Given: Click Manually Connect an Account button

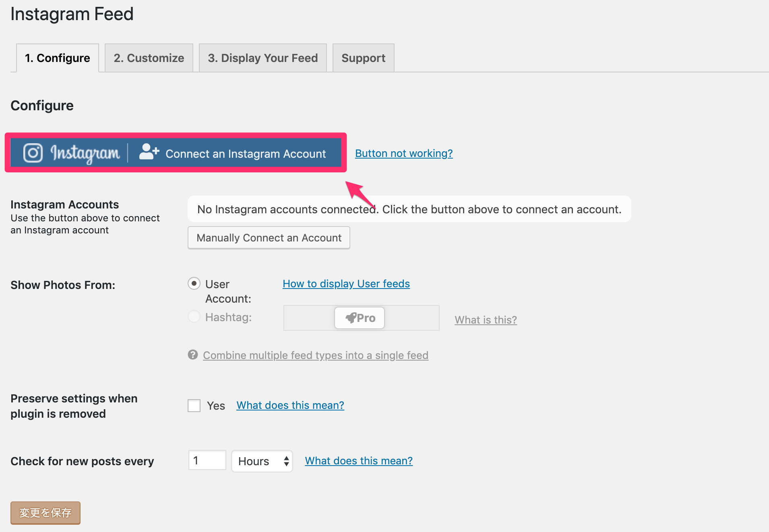Looking at the screenshot, I should pos(269,238).
